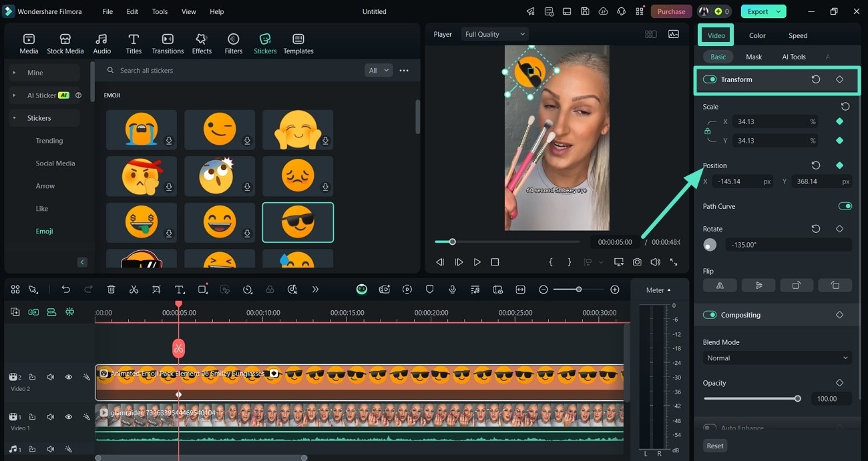This screenshot has width=868, height=461.
Task: Click the Reset button
Action: coord(715,446)
